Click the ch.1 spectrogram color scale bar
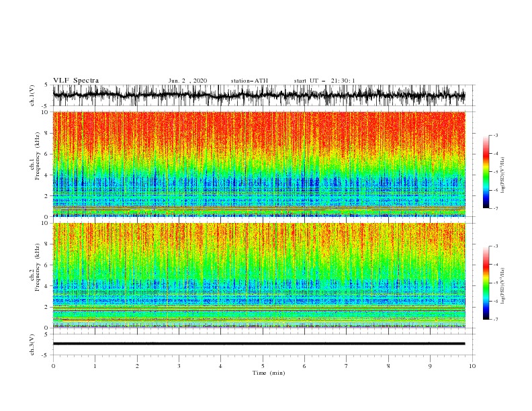 [486, 172]
